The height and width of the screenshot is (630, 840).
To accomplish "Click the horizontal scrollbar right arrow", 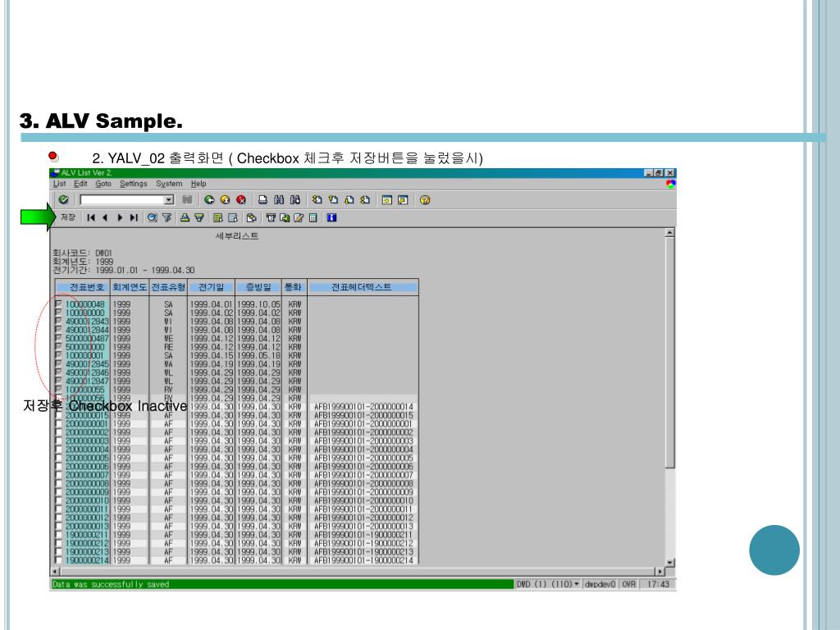I will (x=660, y=572).
